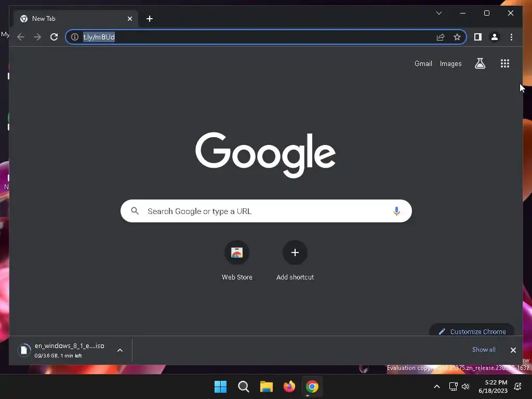Open the clock showing 5:22 PM
Viewport: 532px width, 399px height.
point(493,387)
